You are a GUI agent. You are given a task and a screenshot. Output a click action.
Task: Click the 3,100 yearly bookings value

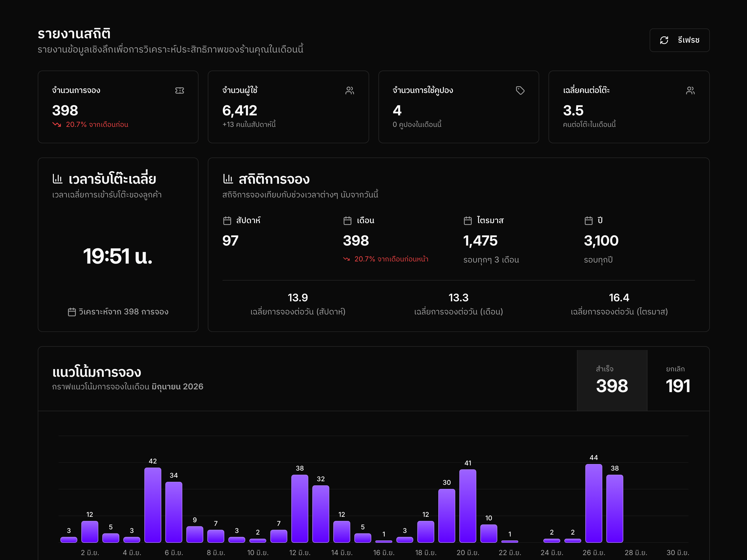(x=601, y=241)
